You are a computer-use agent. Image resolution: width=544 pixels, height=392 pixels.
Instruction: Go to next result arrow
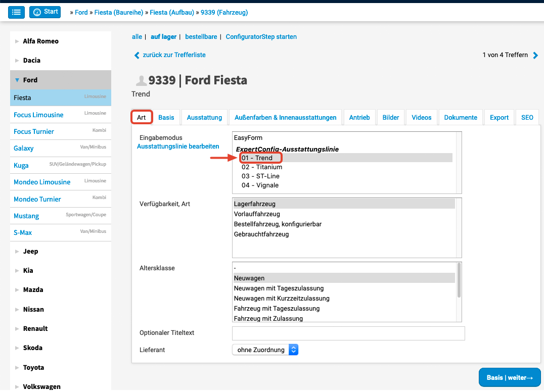(535, 55)
